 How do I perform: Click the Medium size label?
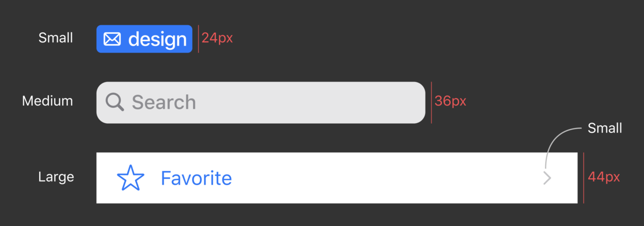coord(48,101)
